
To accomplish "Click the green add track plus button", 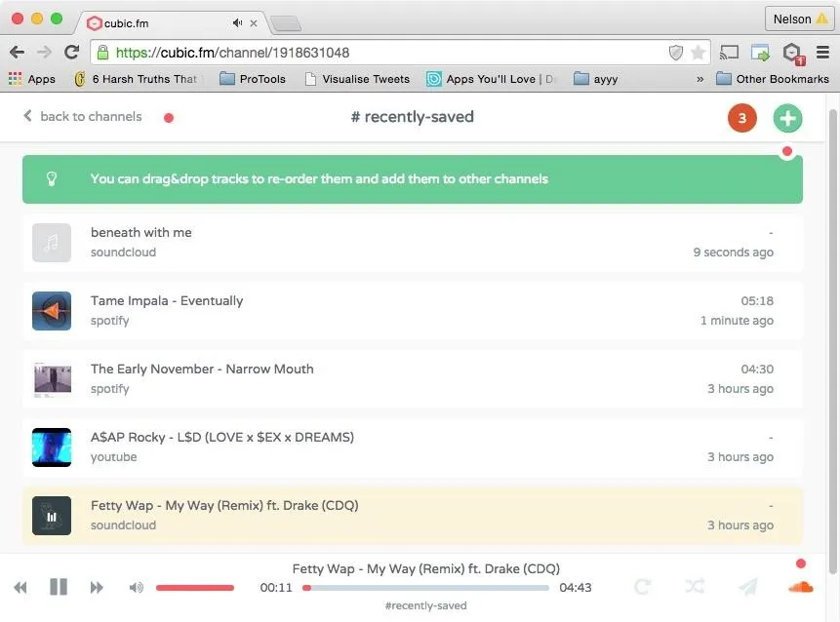I will pos(787,118).
